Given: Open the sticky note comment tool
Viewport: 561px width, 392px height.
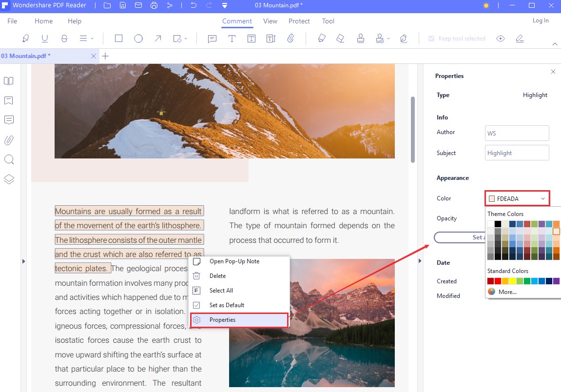Looking at the screenshot, I should [212, 38].
